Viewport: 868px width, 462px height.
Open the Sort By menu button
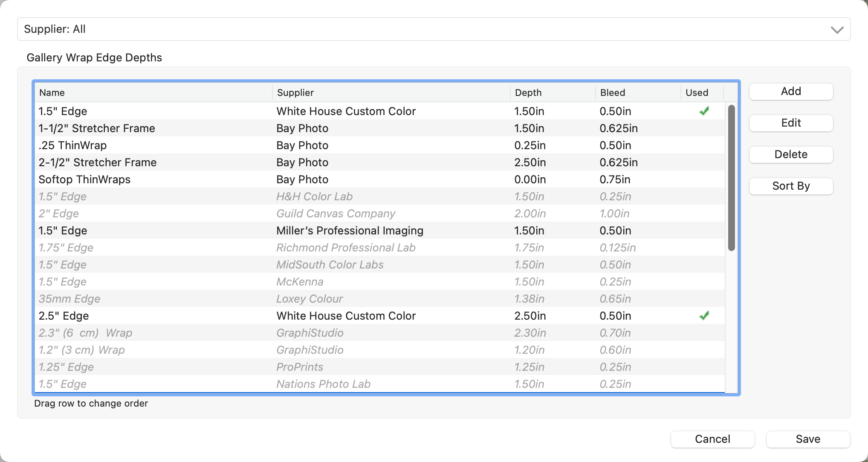pyautogui.click(x=791, y=186)
